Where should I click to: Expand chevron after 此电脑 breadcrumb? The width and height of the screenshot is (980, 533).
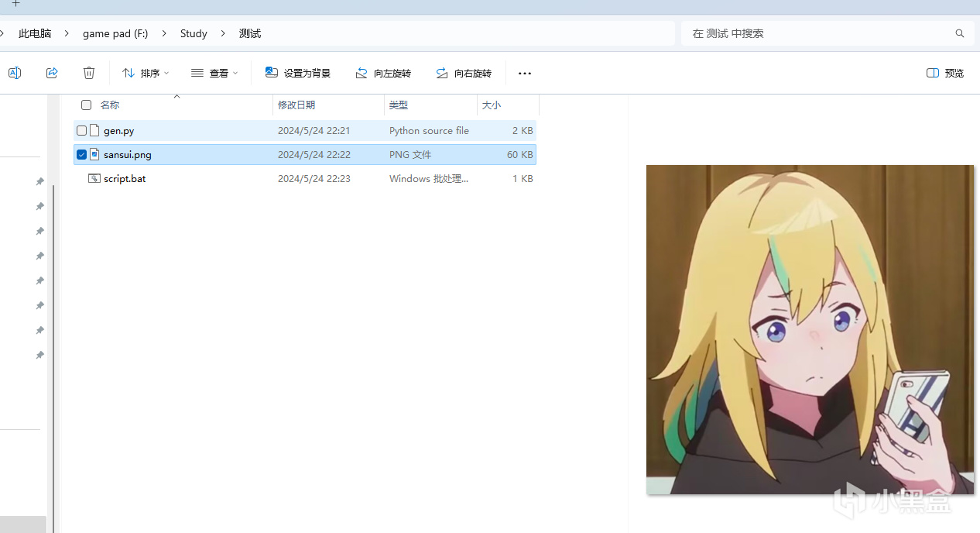67,33
